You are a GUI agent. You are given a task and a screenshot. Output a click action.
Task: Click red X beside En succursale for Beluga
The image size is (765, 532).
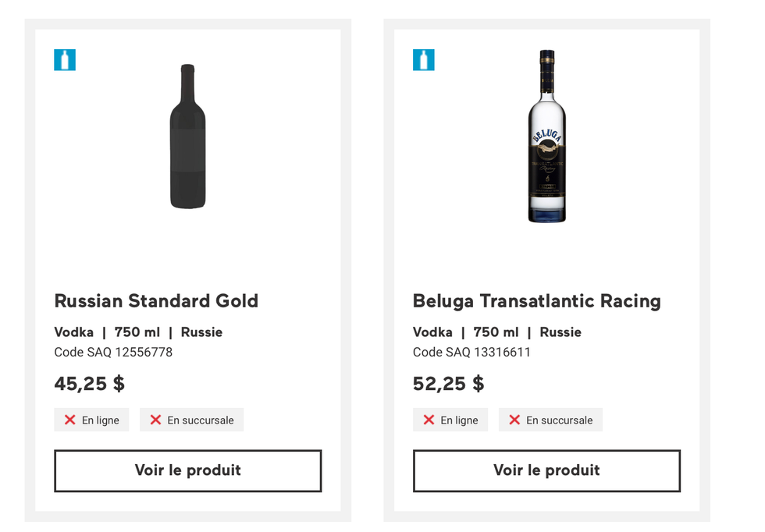pyautogui.click(x=514, y=420)
